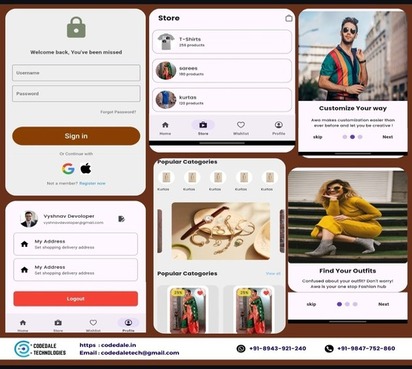This screenshot has height=369, width=412.
Task: Click the jewelry watch banner image
Action: [x=221, y=231]
